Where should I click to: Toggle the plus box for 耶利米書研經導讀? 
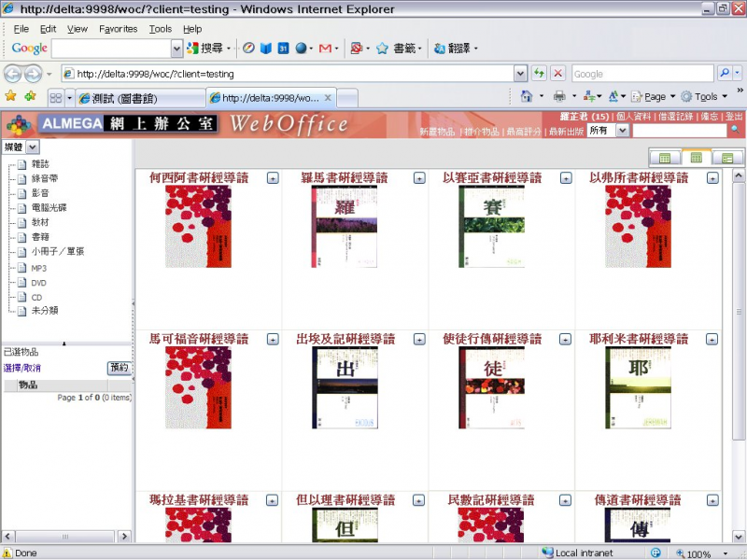(712, 340)
